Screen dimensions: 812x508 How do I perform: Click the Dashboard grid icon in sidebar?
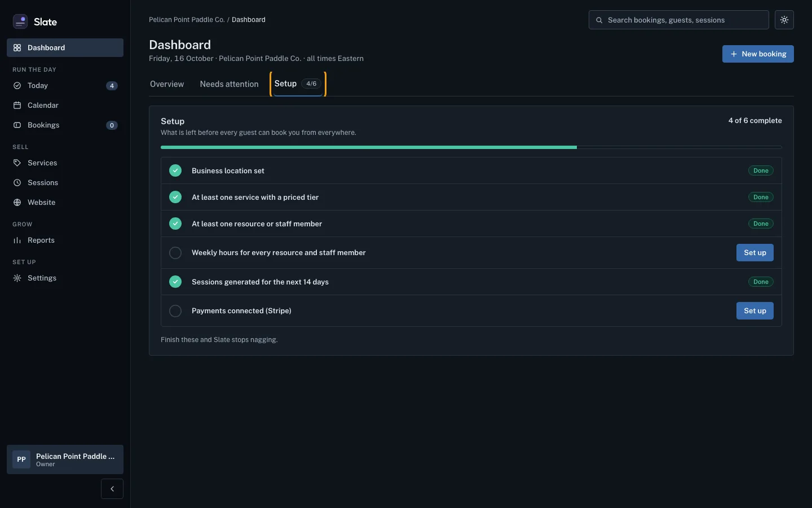pyautogui.click(x=17, y=48)
